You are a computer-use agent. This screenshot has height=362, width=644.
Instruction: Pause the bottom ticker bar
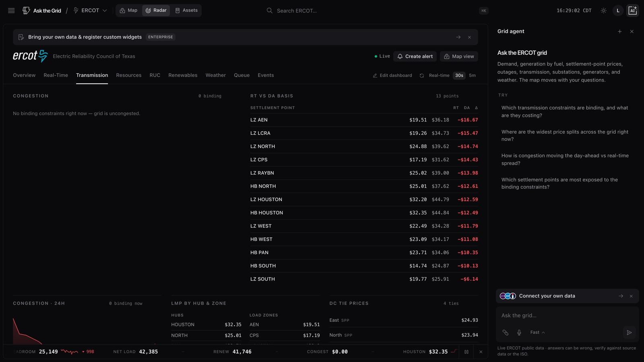[466, 352]
